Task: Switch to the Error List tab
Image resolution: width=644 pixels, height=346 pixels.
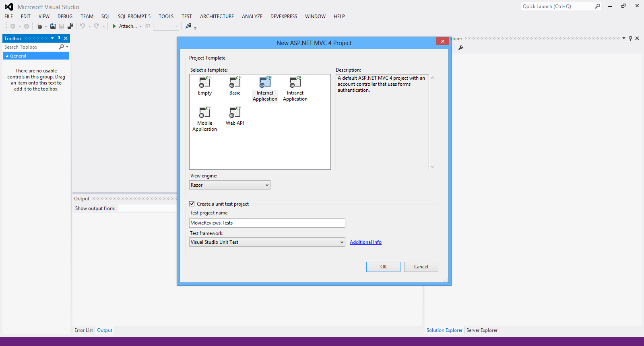Action: 84,330
